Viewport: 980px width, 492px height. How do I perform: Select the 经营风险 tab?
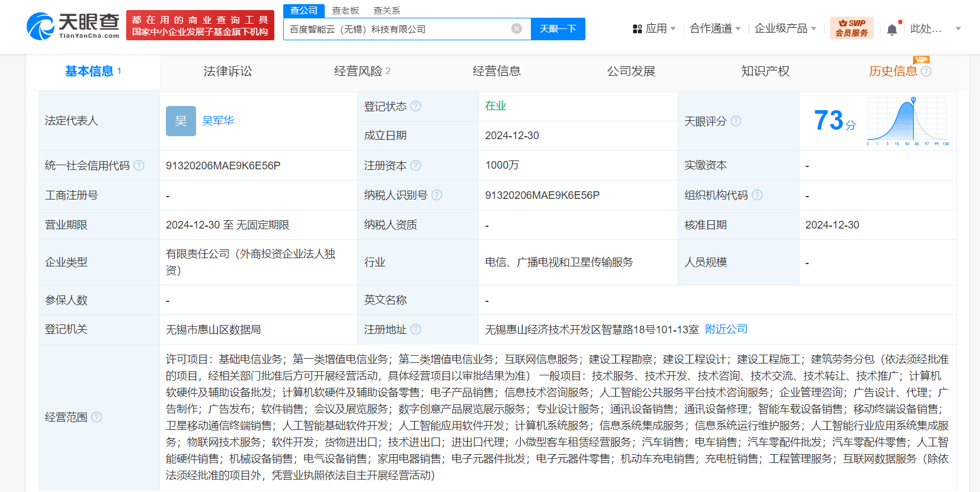click(362, 71)
